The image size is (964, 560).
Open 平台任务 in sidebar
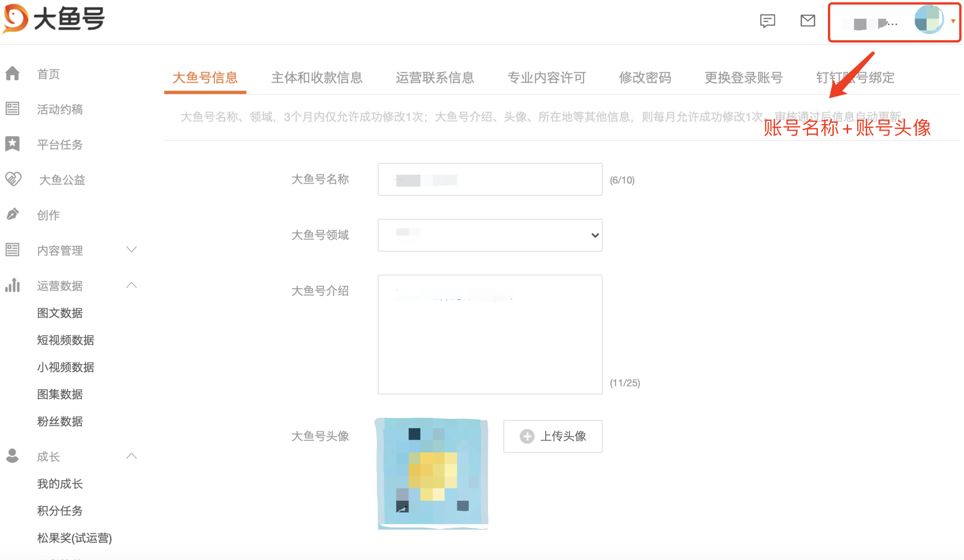point(60,144)
